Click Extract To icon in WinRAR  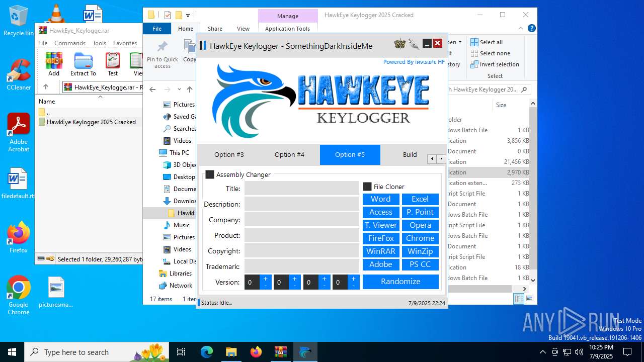coord(83,64)
